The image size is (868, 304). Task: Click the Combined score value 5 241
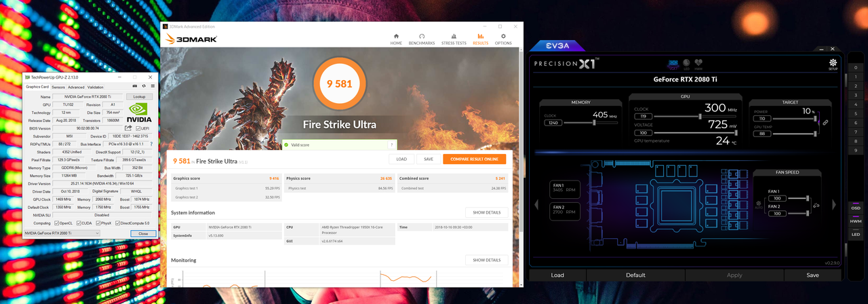500,178
